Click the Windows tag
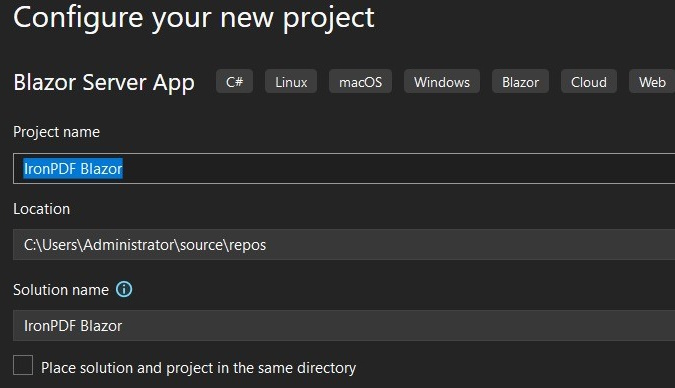Viewport: 675px width, 388px height. point(442,81)
